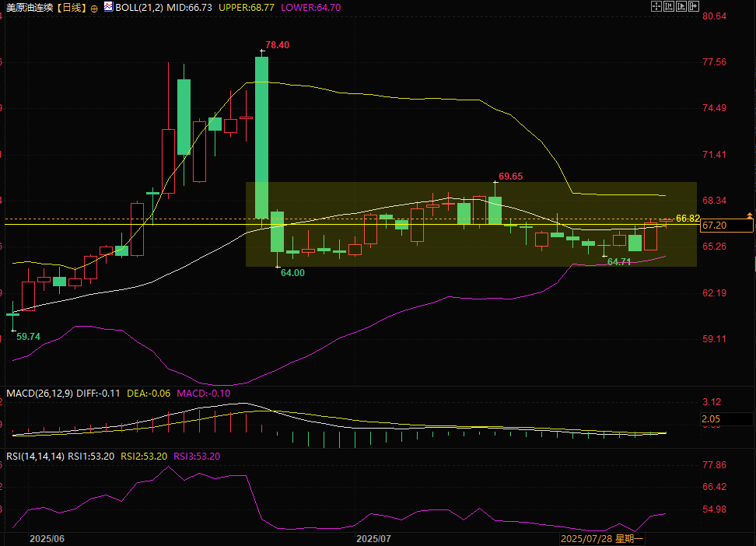Click the RSI1:53.20 value
This screenshot has height=546, width=756.
coord(91,457)
